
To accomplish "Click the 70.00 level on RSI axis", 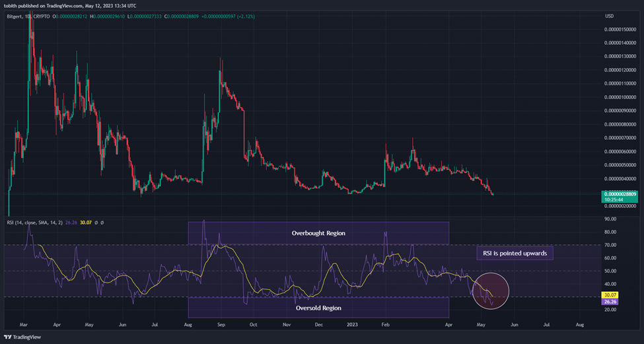I will click(610, 245).
